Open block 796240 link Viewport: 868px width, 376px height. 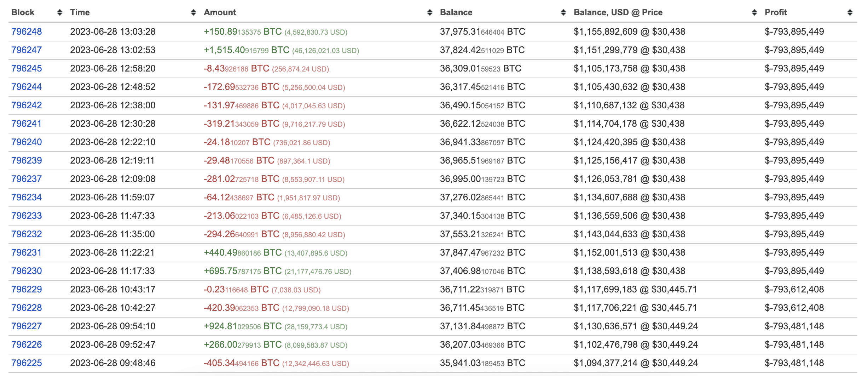27,142
